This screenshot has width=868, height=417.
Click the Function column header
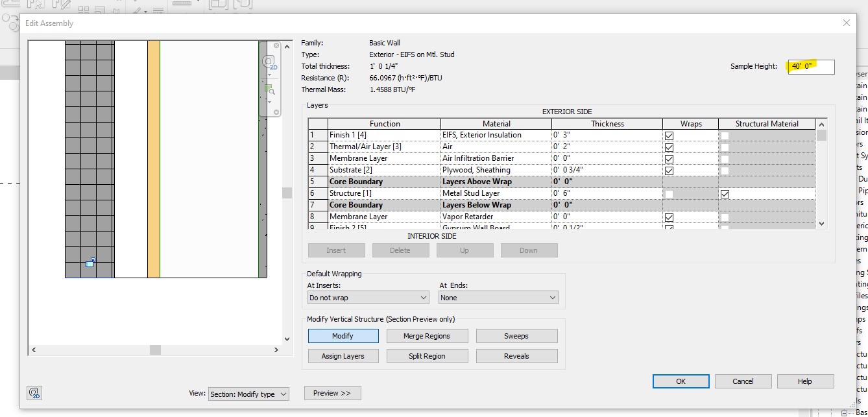pyautogui.click(x=384, y=124)
